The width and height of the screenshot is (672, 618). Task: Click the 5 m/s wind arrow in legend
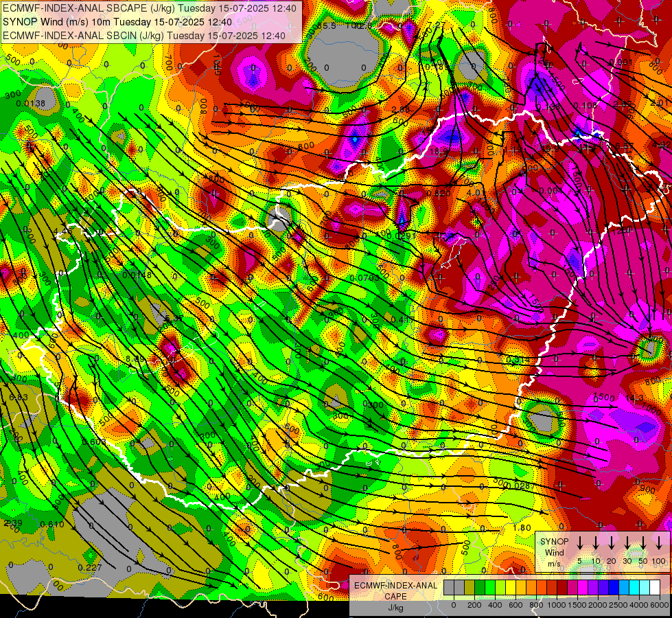pos(579,542)
